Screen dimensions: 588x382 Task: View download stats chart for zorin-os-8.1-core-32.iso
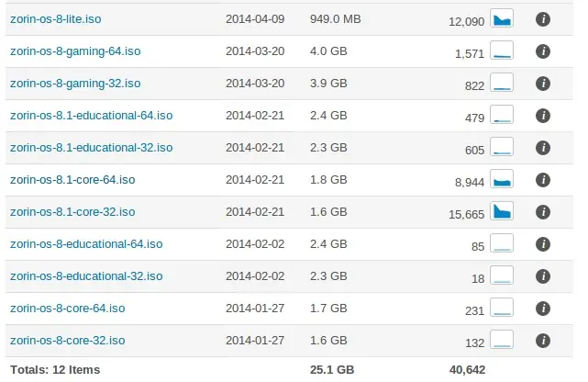pyautogui.click(x=502, y=211)
